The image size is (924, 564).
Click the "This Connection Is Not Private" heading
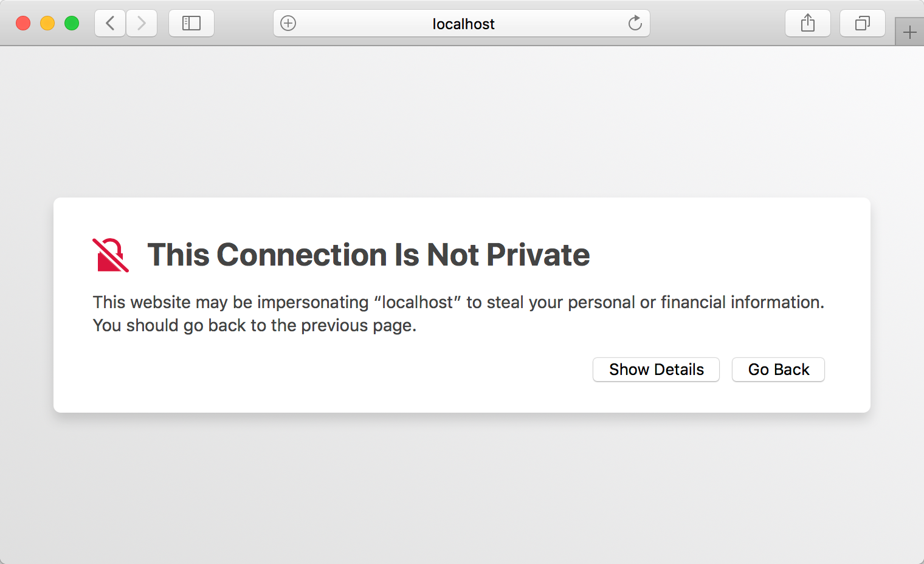pyautogui.click(x=368, y=255)
